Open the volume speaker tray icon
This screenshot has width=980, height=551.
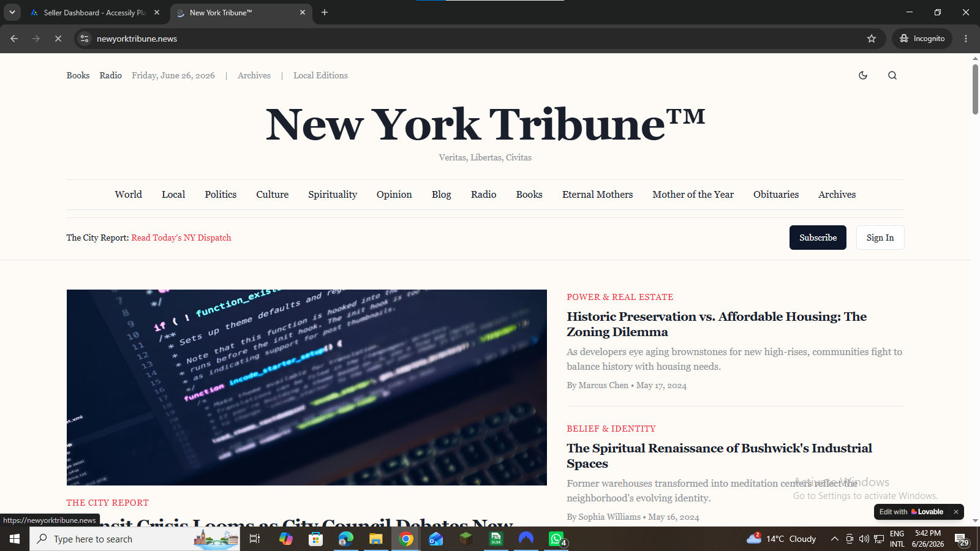tap(864, 539)
